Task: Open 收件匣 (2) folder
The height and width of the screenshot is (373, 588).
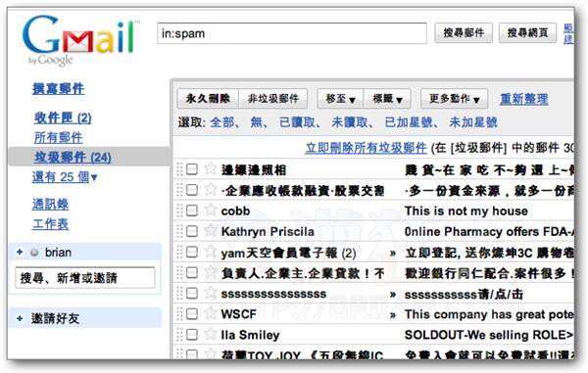Action: coord(63,117)
